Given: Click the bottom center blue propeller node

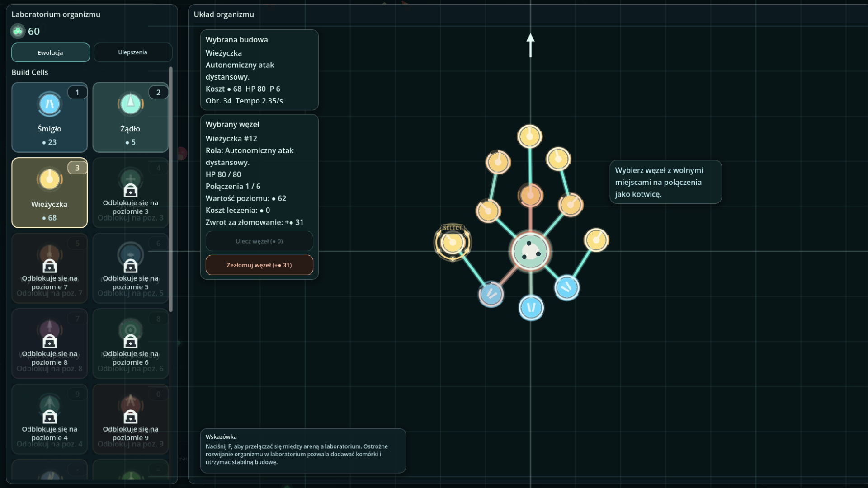Looking at the screenshot, I should [x=531, y=308].
